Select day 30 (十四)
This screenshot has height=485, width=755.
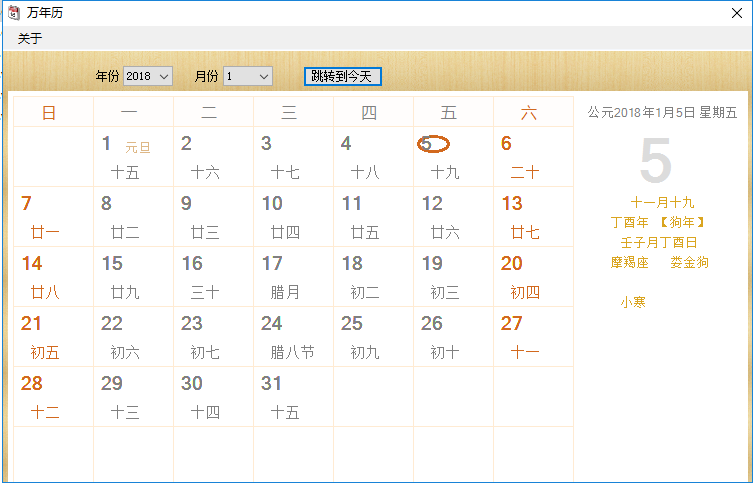213,396
